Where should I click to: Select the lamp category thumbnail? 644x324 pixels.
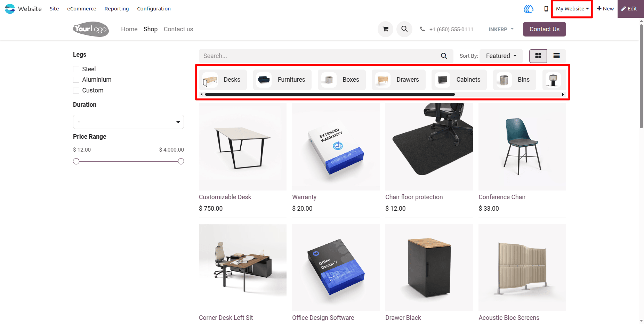coord(553,80)
